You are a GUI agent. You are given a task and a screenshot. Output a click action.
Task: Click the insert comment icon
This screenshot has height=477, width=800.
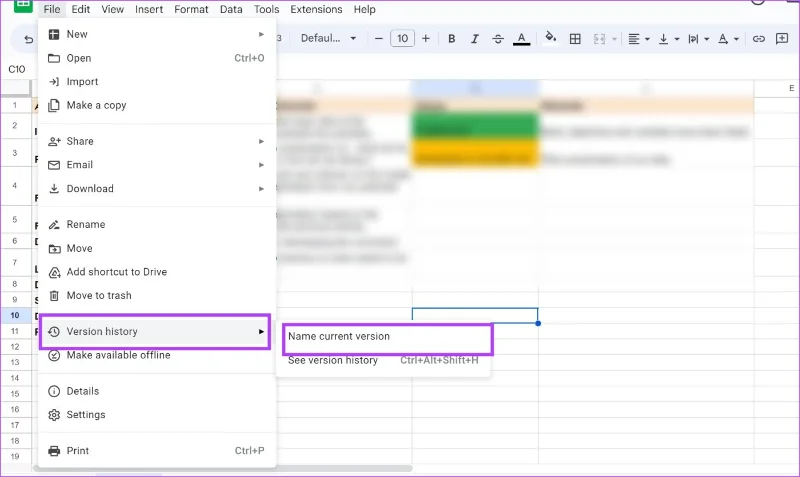click(782, 39)
